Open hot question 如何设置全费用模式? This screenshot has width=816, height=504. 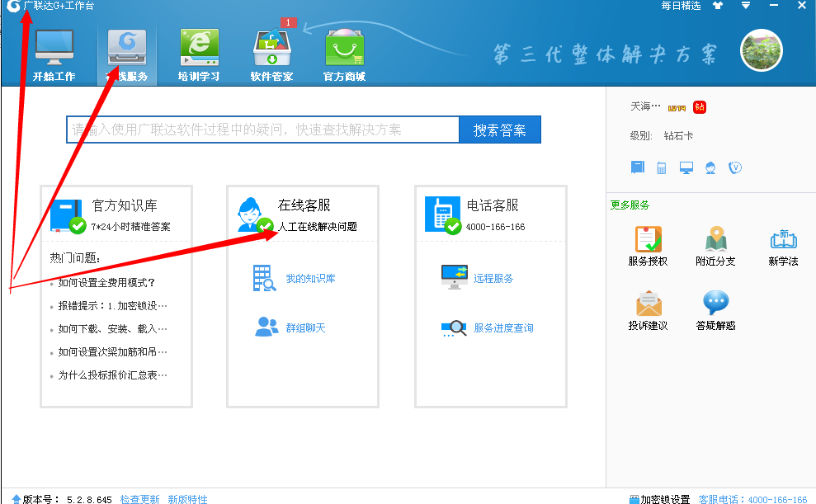tap(106, 282)
